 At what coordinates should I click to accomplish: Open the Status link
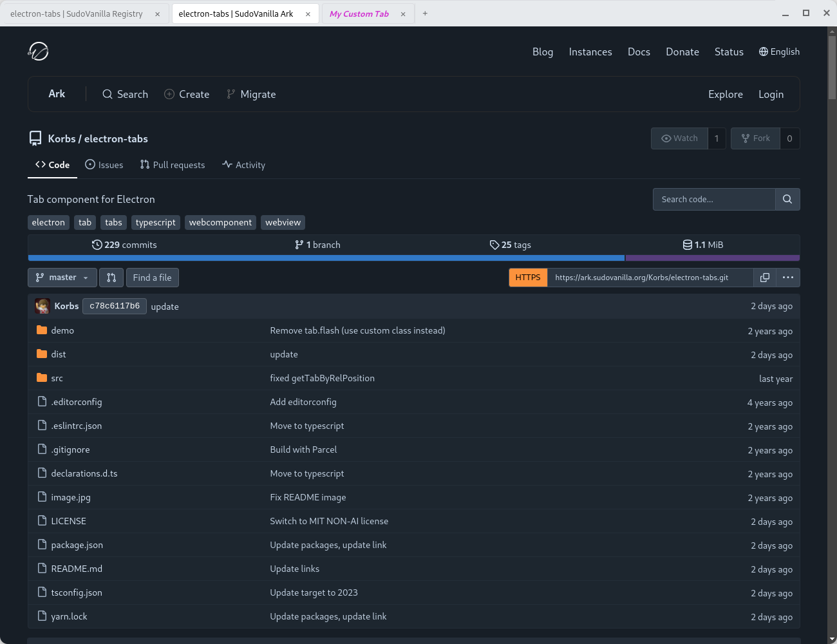pos(729,52)
